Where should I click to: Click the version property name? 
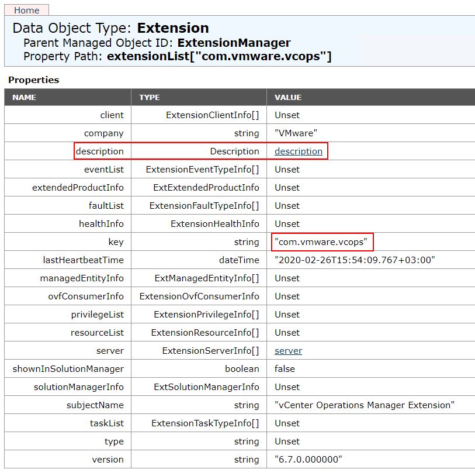click(x=108, y=459)
